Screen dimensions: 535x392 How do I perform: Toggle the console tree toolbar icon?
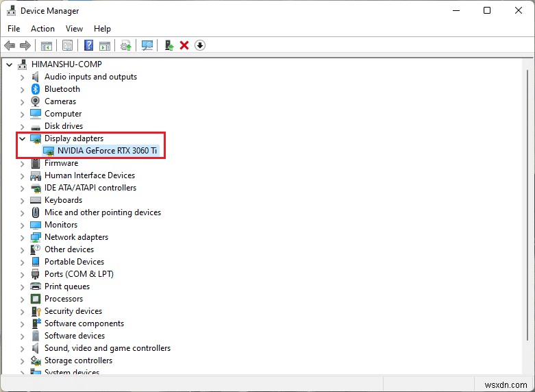pyautogui.click(x=47, y=45)
